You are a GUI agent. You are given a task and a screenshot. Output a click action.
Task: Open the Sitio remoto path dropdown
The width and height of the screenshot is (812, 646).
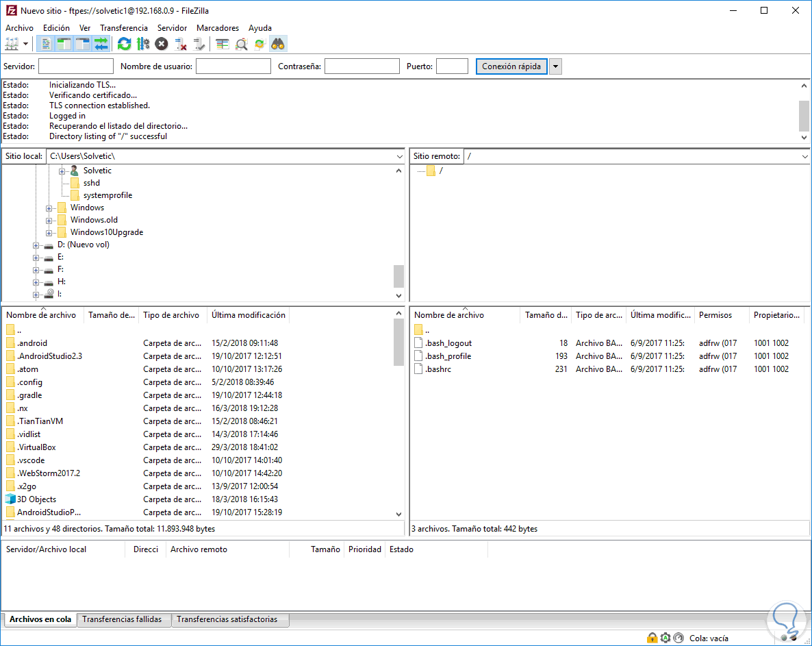click(x=804, y=157)
